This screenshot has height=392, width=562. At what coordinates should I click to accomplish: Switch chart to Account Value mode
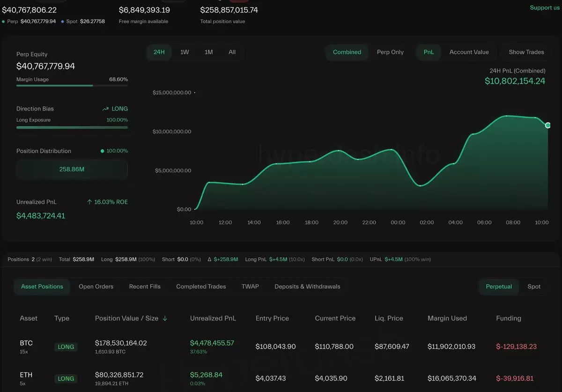click(469, 52)
